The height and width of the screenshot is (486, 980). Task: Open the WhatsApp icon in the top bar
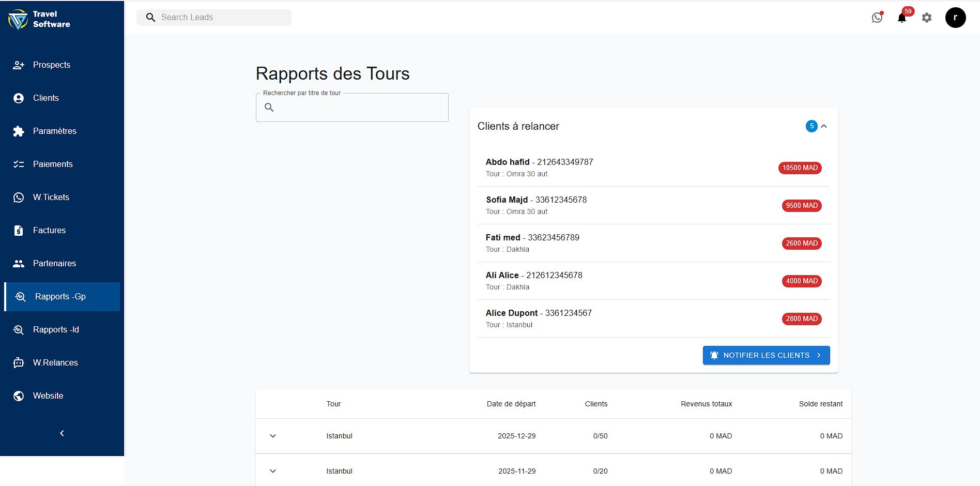pos(877,17)
